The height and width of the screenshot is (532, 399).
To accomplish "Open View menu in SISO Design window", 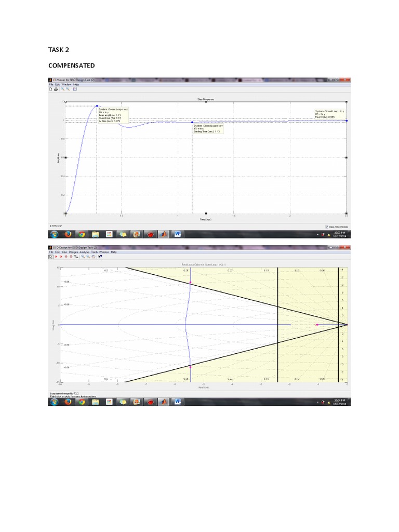I will tap(64, 252).
